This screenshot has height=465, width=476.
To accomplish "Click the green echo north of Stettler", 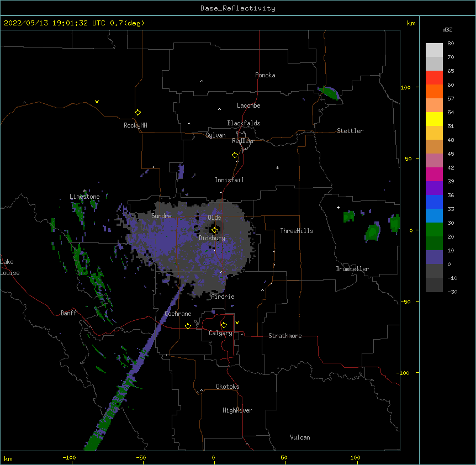I will [329, 93].
